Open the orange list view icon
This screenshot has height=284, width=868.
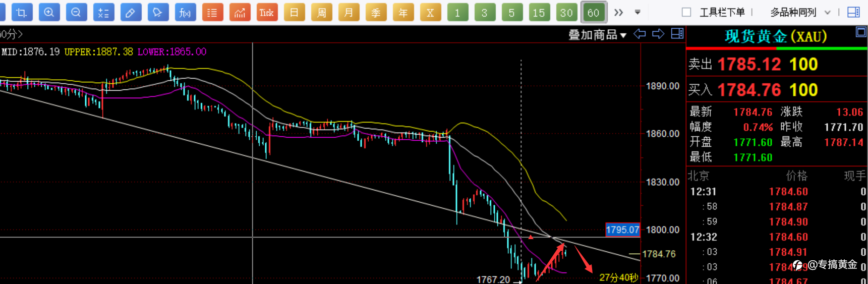[x=212, y=12]
